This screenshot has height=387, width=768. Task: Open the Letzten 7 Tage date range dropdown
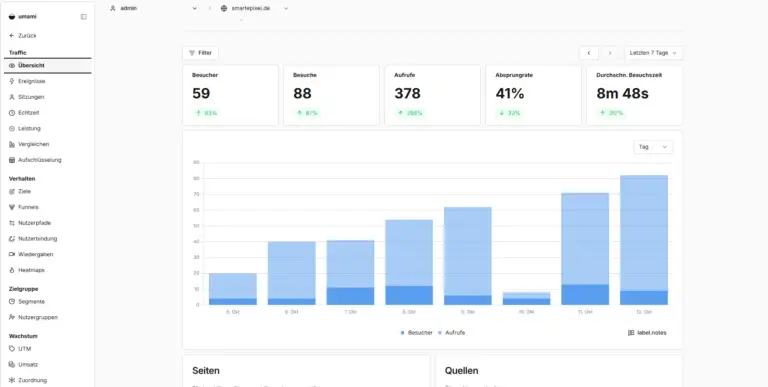[653, 53]
